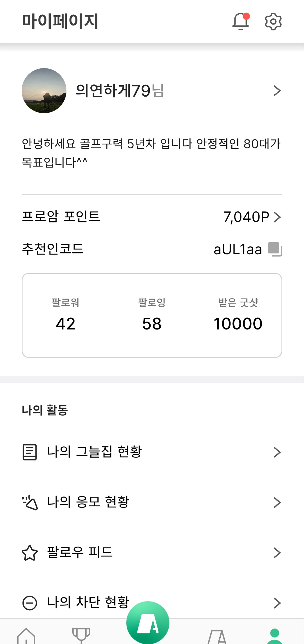This screenshot has width=304, height=644.
Task: Tap the username 의연하게79님
Action: coord(120,91)
